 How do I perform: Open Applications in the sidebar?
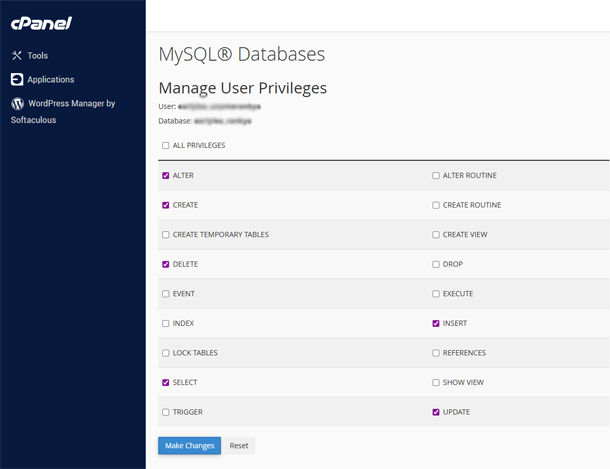point(51,79)
